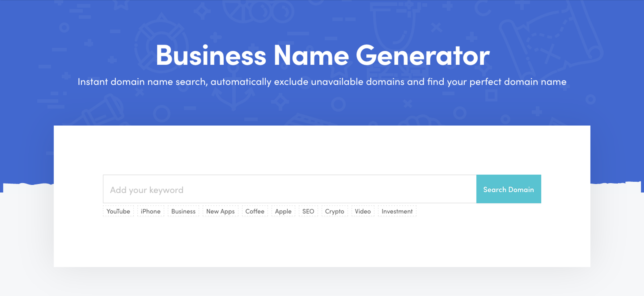Select the Coffee keyword chip

[255, 211]
